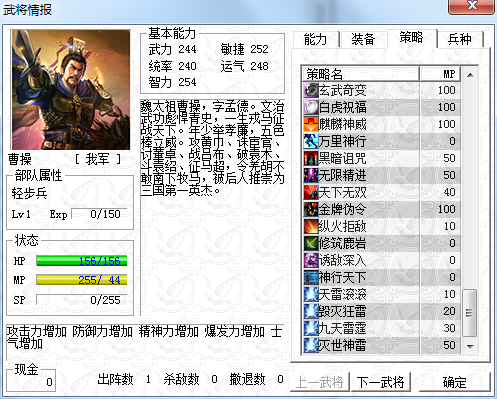Select the 金牌伪令 heart icon
Image resolution: width=497 pixels, height=399 pixels.
(311, 209)
